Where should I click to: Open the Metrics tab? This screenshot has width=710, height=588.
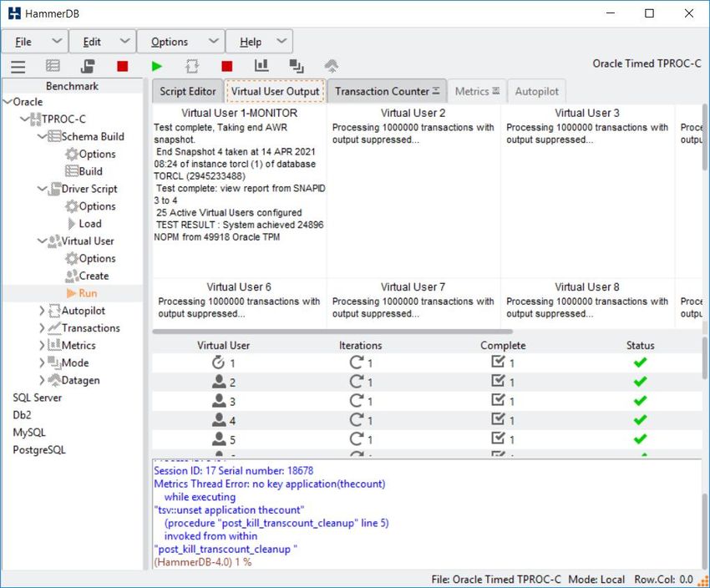pyautogui.click(x=477, y=91)
